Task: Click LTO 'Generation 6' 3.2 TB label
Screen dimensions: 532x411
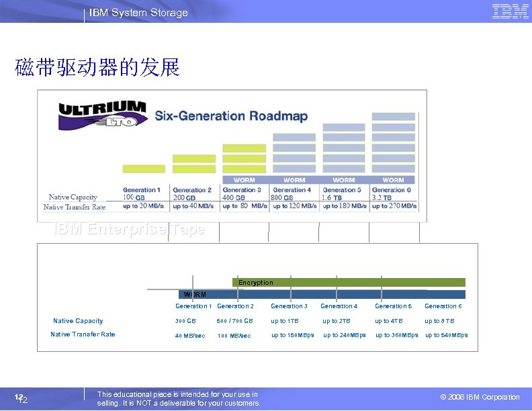Action: tap(391, 193)
